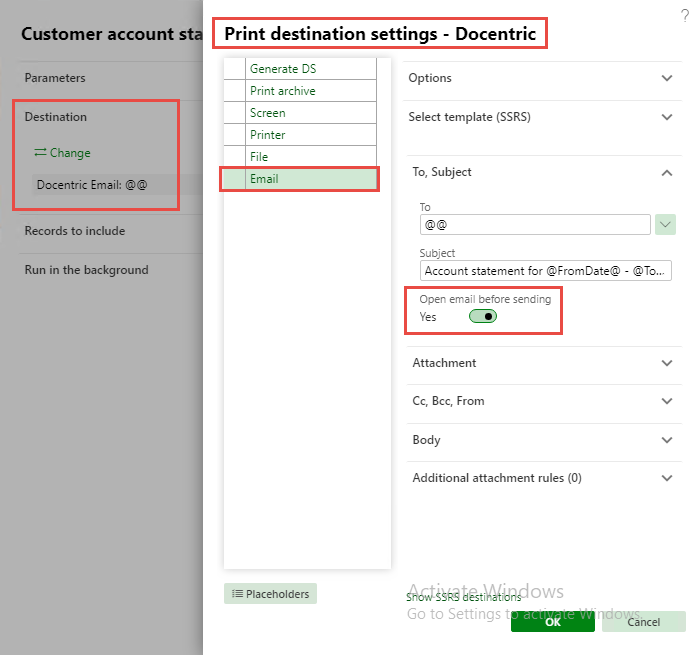This screenshot has height=655, width=700.
Task: Select the File destination
Action: [258, 157]
